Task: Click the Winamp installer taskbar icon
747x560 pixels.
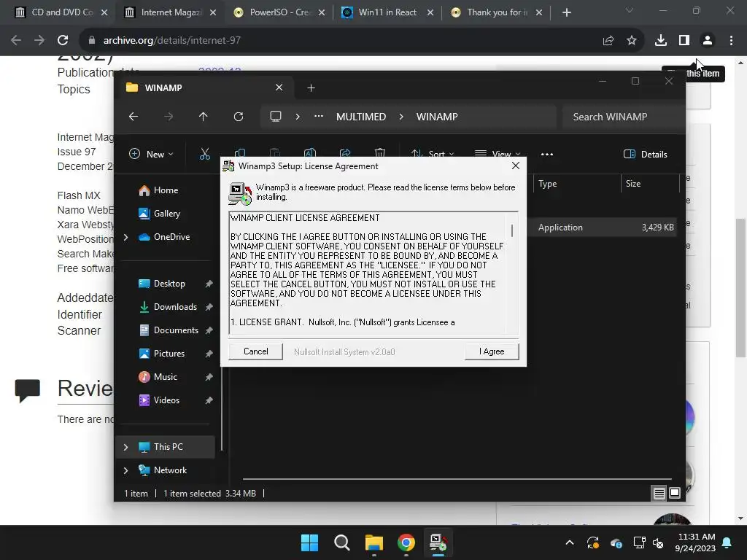Action: 438,542
